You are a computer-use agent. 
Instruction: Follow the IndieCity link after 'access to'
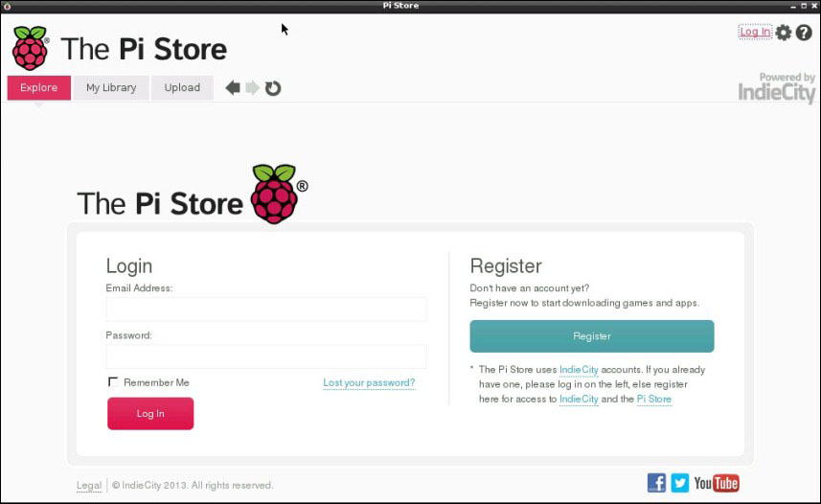[x=579, y=400]
